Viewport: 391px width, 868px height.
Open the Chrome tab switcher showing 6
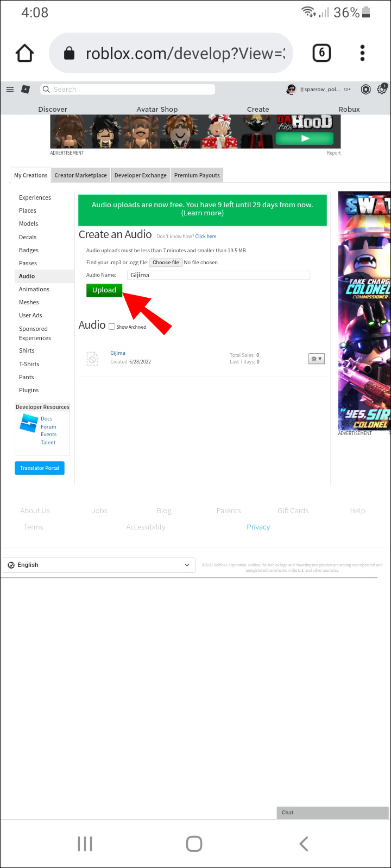click(x=321, y=53)
